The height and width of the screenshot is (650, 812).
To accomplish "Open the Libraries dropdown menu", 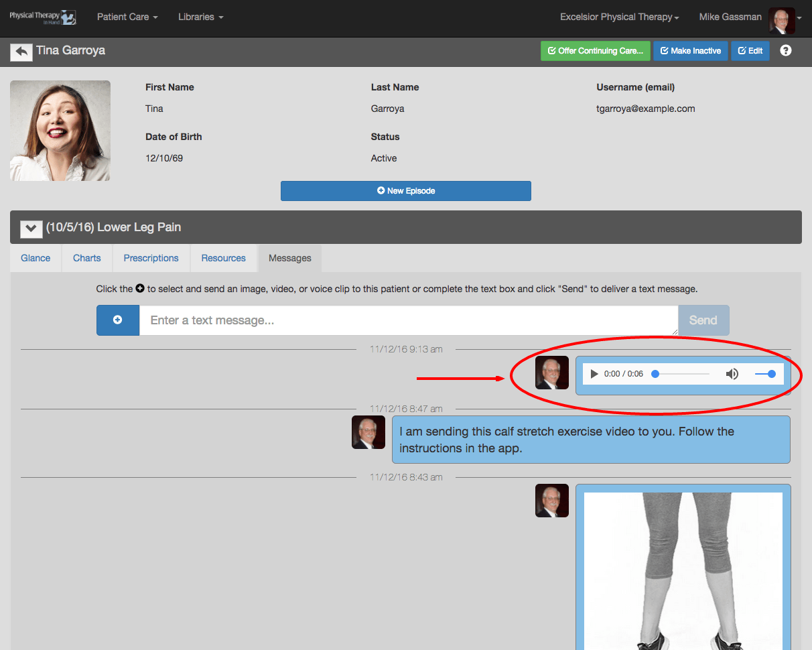I will tap(201, 17).
